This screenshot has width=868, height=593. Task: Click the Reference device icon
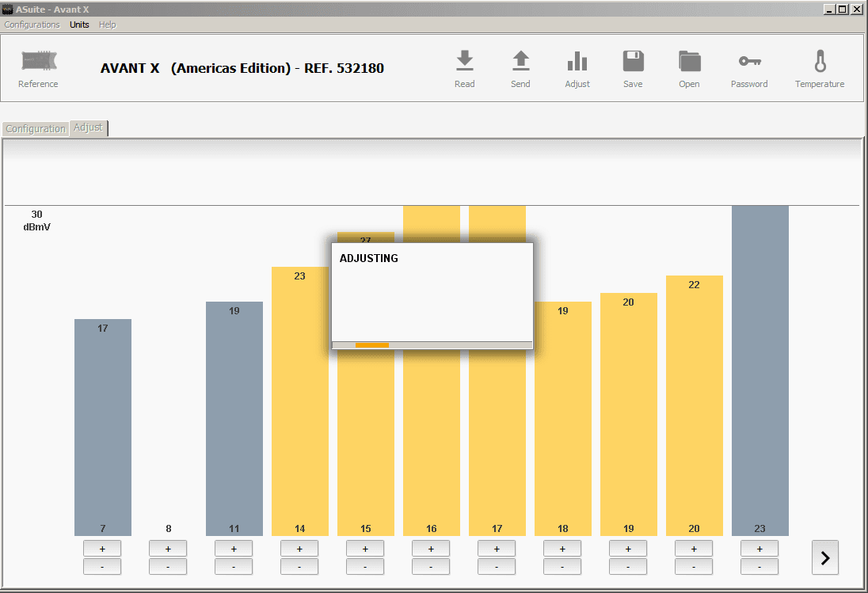point(39,61)
